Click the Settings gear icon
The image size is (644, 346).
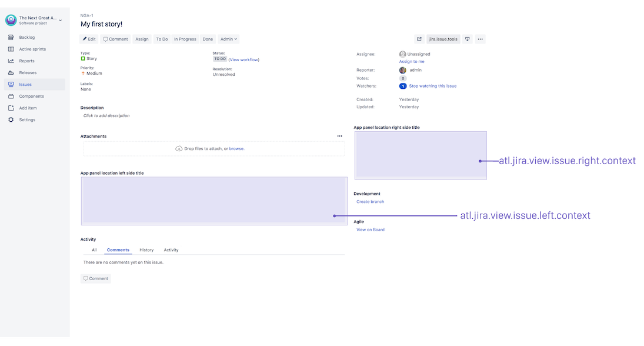coord(11,119)
